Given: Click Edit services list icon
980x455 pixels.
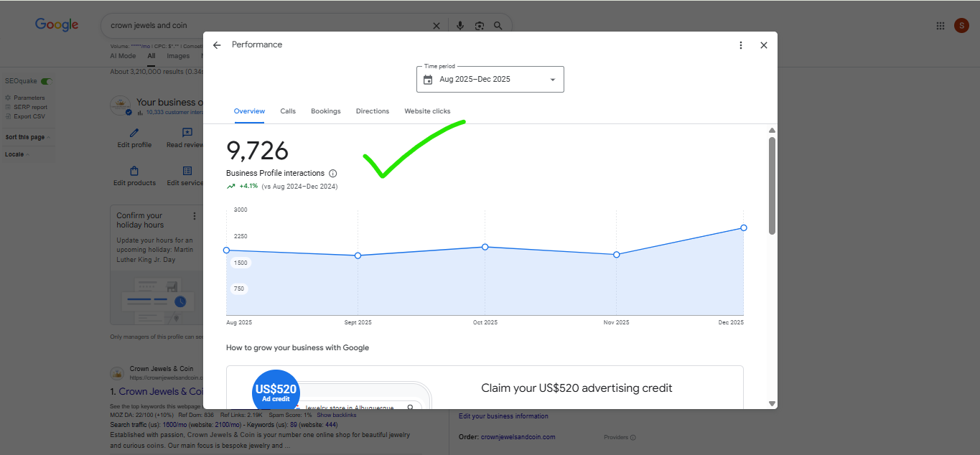Looking at the screenshot, I should (x=187, y=171).
